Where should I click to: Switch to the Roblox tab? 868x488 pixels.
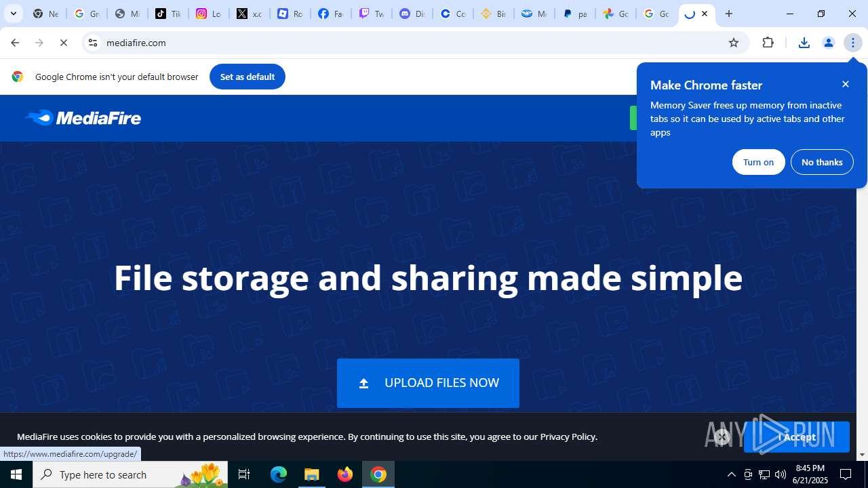[290, 14]
